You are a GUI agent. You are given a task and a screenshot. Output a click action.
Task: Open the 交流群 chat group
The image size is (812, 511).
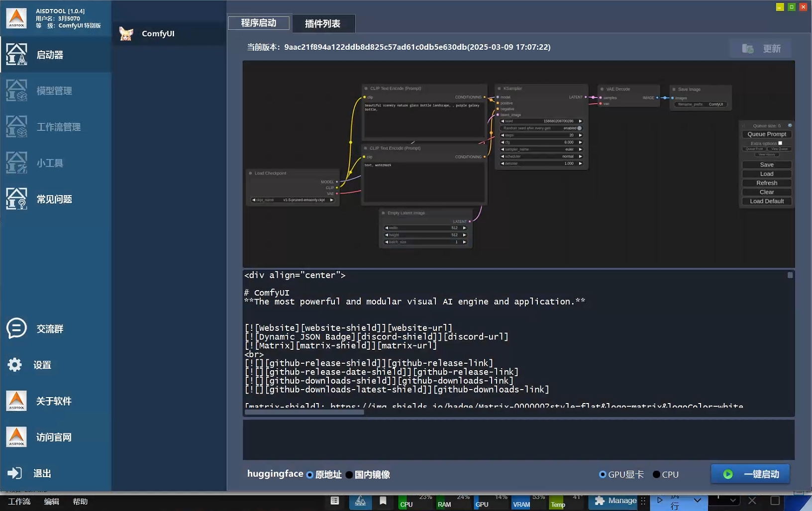(56, 329)
